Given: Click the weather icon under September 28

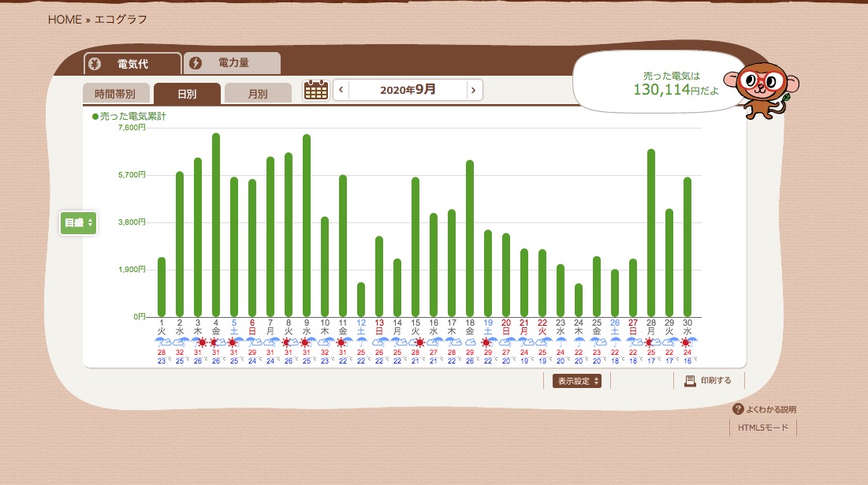Looking at the screenshot, I should pos(651,342).
